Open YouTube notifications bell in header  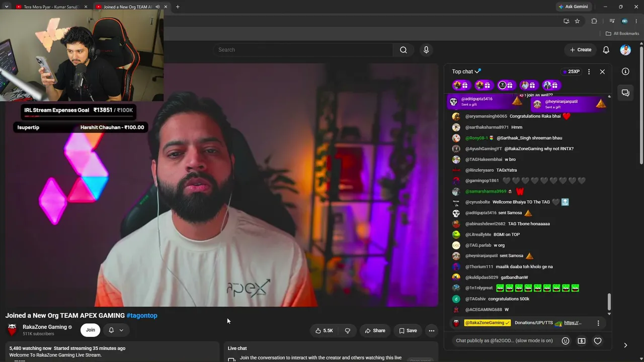tap(606, 50)
